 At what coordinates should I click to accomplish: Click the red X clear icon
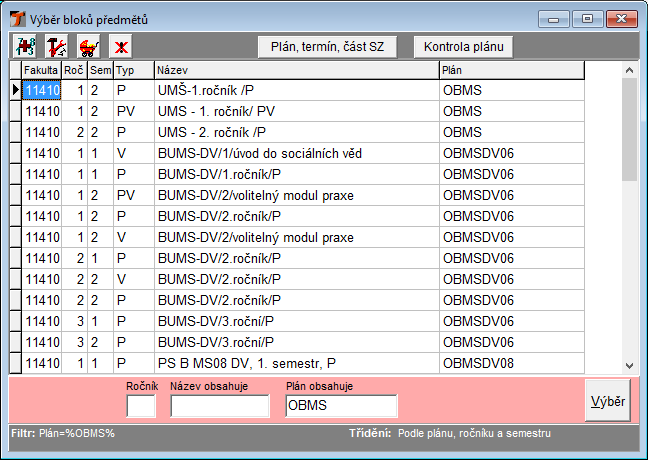click(x=121, y=46)
